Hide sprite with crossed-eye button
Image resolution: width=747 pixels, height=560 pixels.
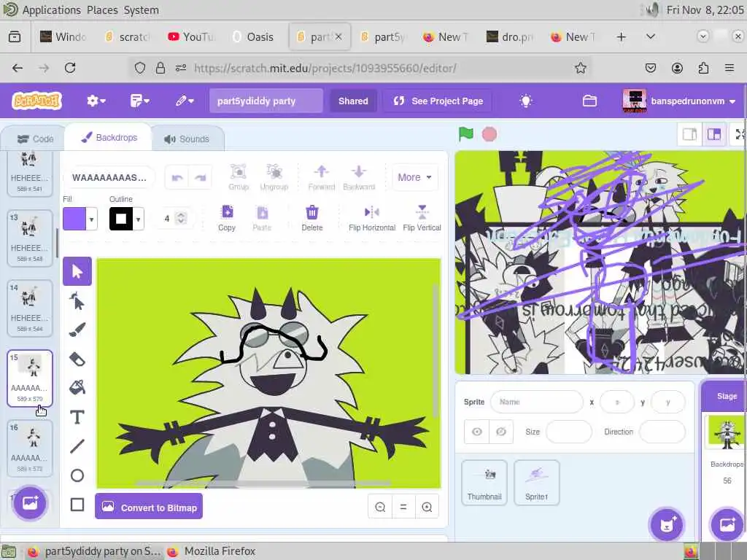tap(500, 432)
